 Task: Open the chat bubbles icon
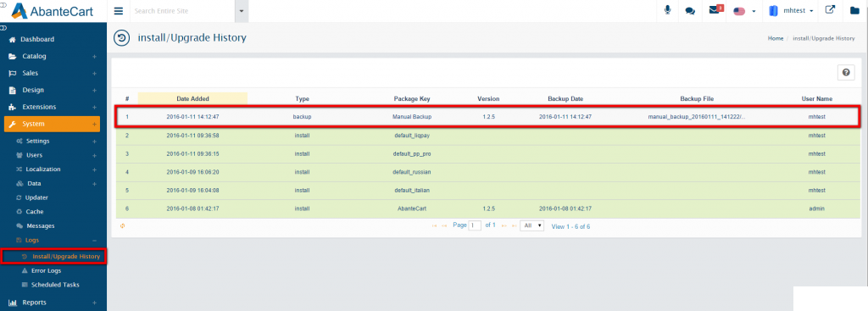click(690, 10)
